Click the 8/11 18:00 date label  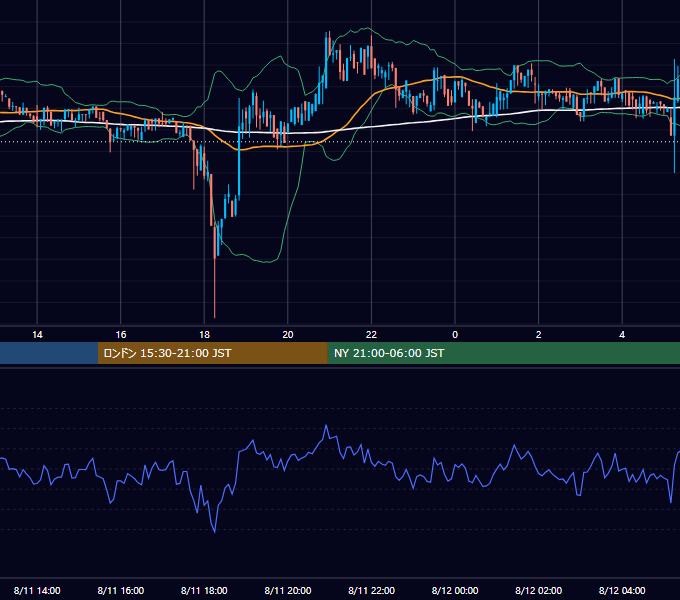click(x=204, y=590)
